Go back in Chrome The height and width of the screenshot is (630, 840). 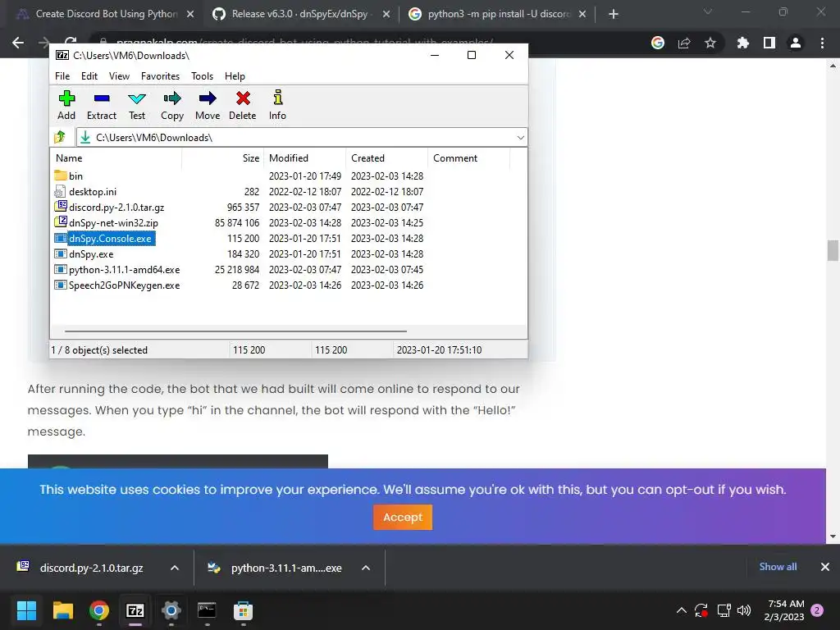(18, 43)
